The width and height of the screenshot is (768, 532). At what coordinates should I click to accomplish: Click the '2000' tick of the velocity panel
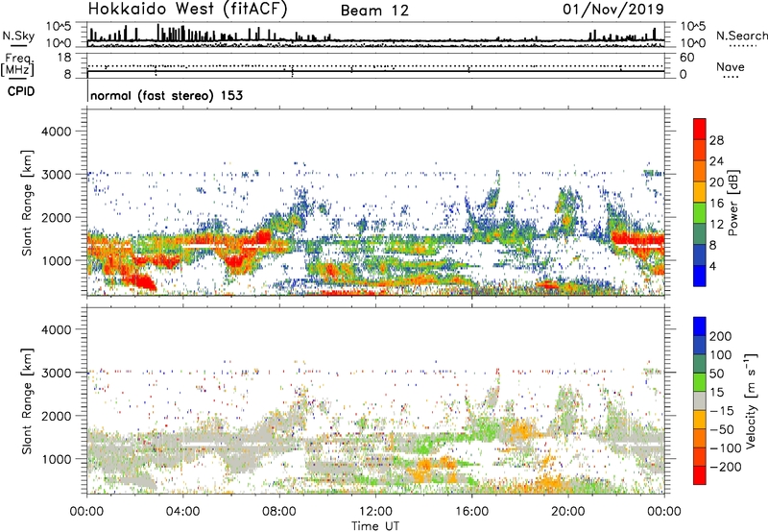coord(57,416)
